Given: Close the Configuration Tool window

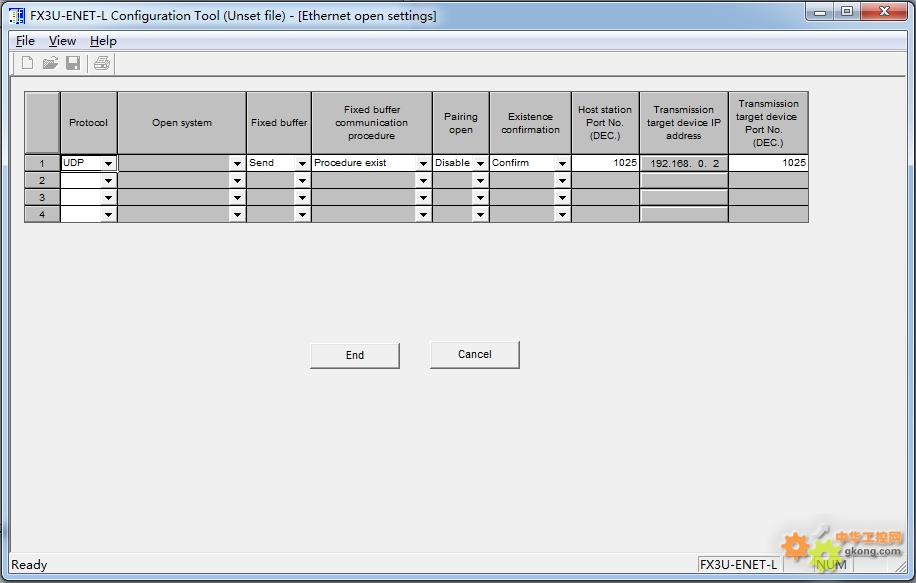Looking at the screenshot, I should coord(884,12).
